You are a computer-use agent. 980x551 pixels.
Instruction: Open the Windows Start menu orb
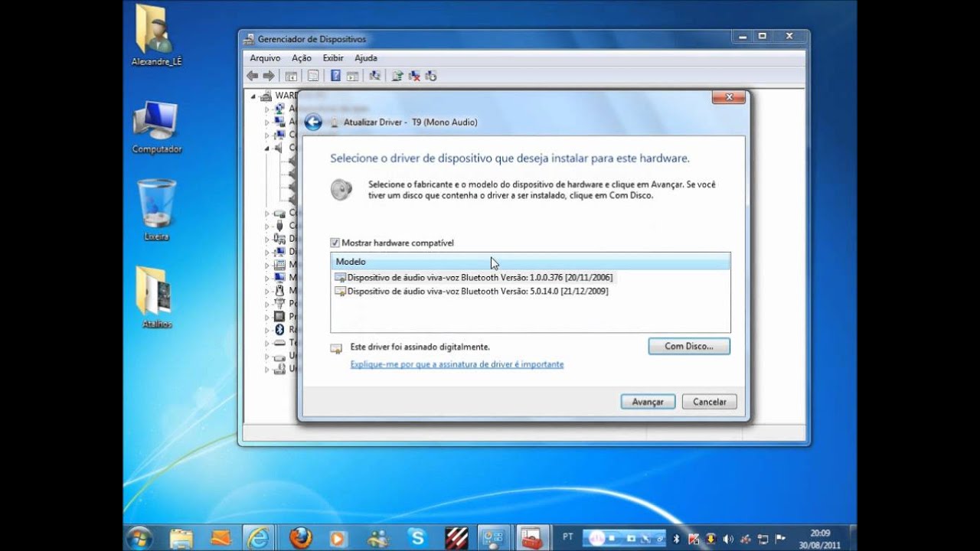pos(139,537)
